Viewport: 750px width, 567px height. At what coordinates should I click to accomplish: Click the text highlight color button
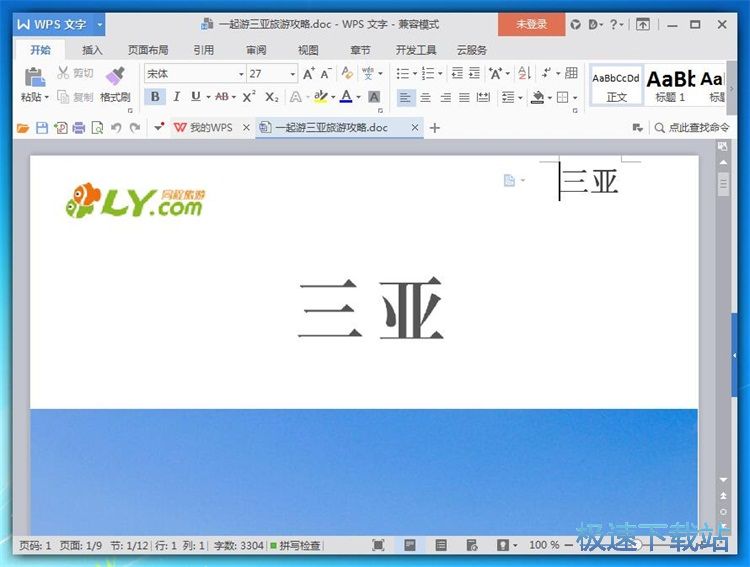point(320,97)
